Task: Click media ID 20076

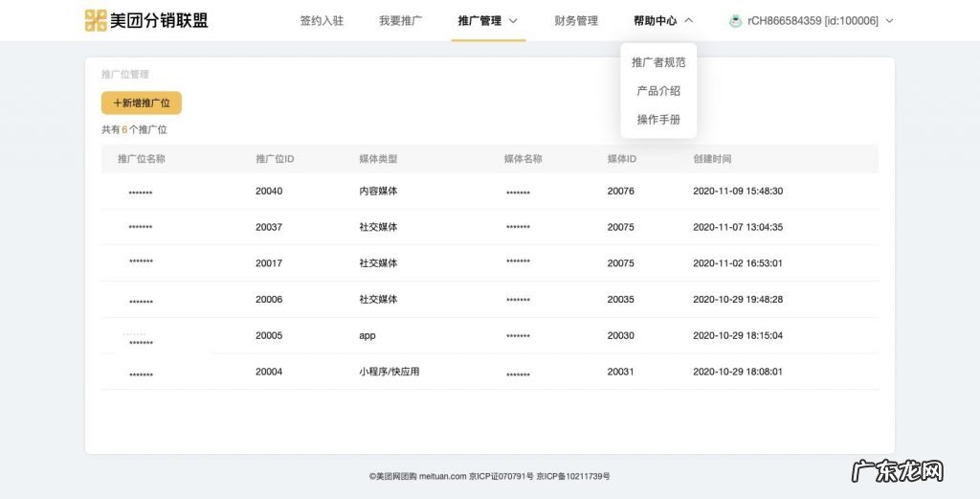Action: click(620, 191)
